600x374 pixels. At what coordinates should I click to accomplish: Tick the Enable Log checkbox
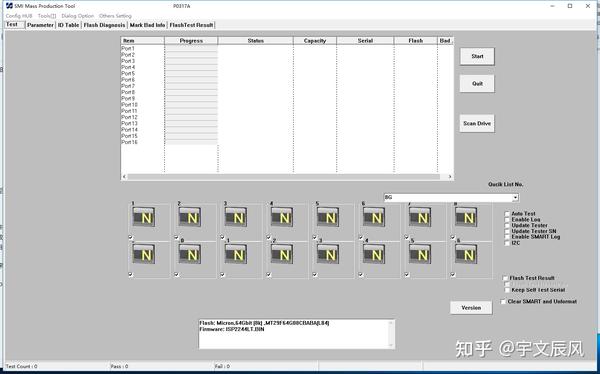tap(507, 220)
